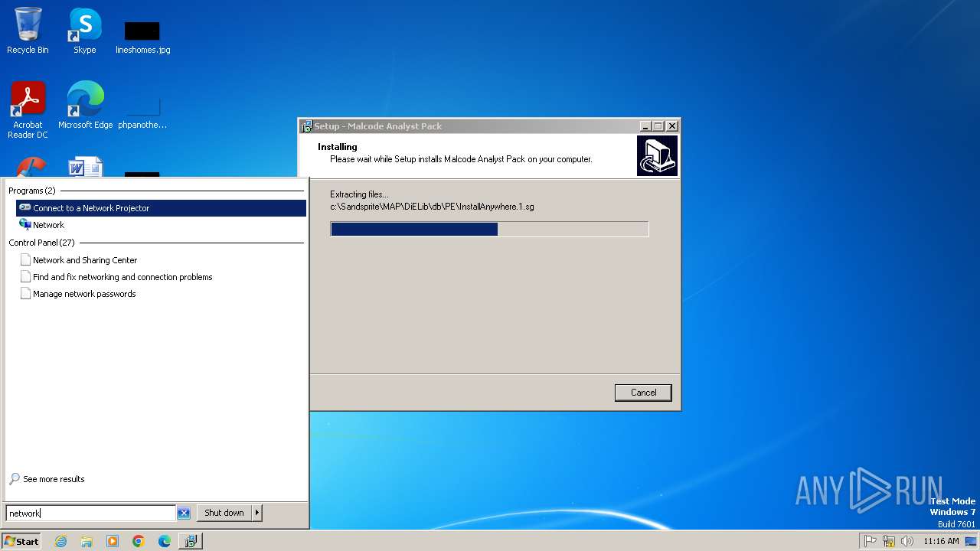980x551 pixels.
Task: Open Connect to a Network Projector
Action: 161,208
